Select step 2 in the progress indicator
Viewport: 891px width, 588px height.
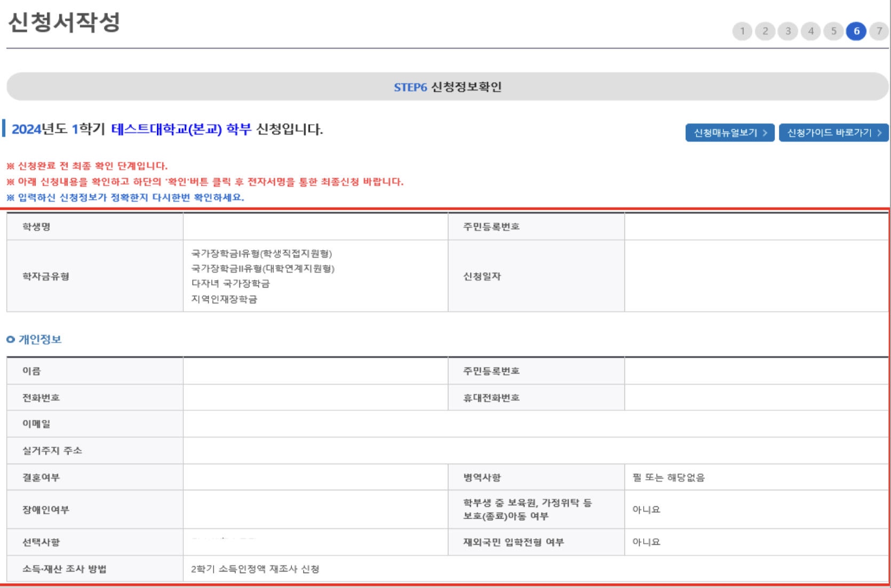(766, 31)
